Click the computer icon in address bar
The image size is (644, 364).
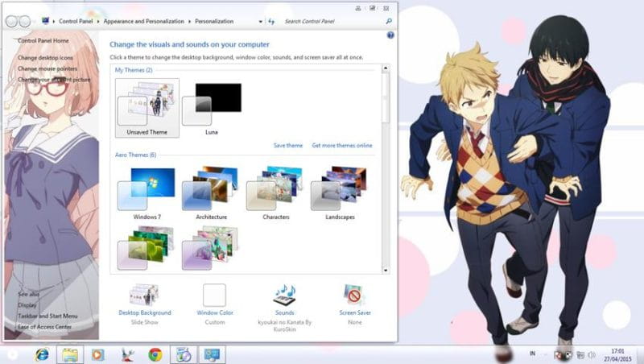pyautogui.click(x=46, y=21)
